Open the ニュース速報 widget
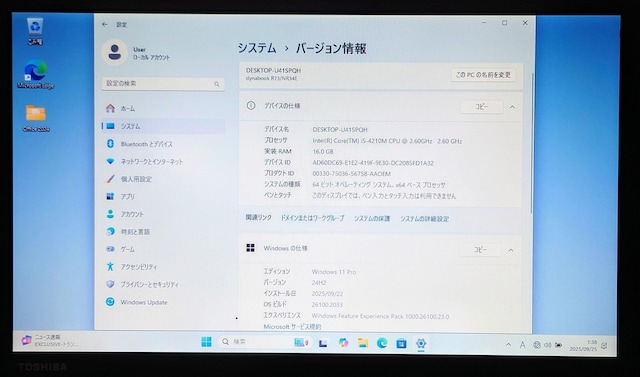This screenshot has height=377, width=640. (49, 340)
